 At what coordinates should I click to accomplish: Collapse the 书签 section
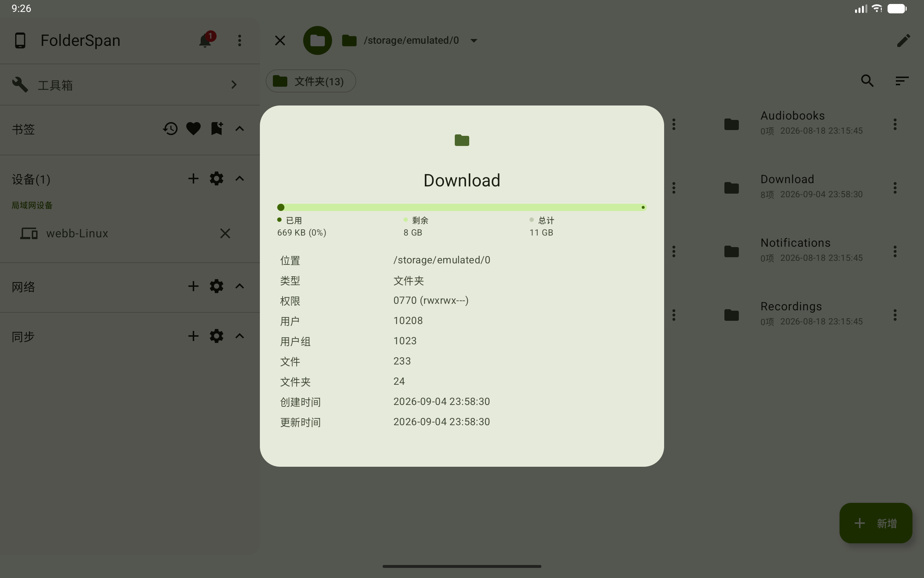(x=240, y=129)
